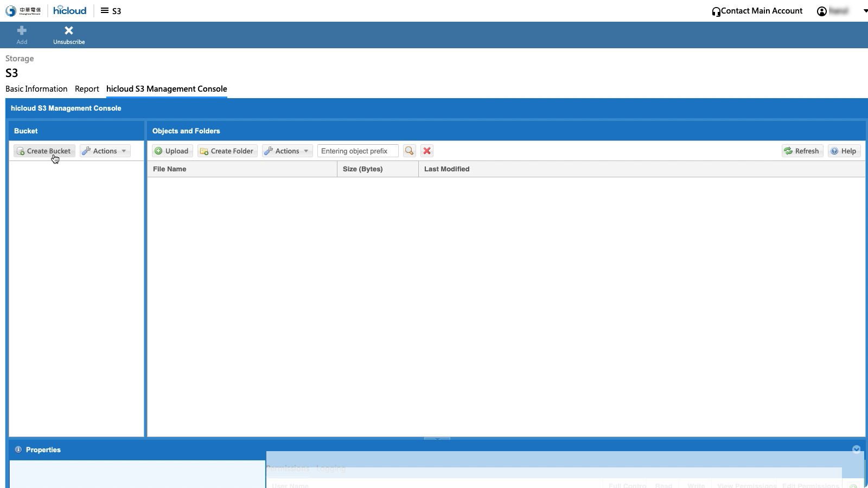This screenshot has width=868, height=488.
Task: Switch to the Basic Information tab
Action: point(36,89)
